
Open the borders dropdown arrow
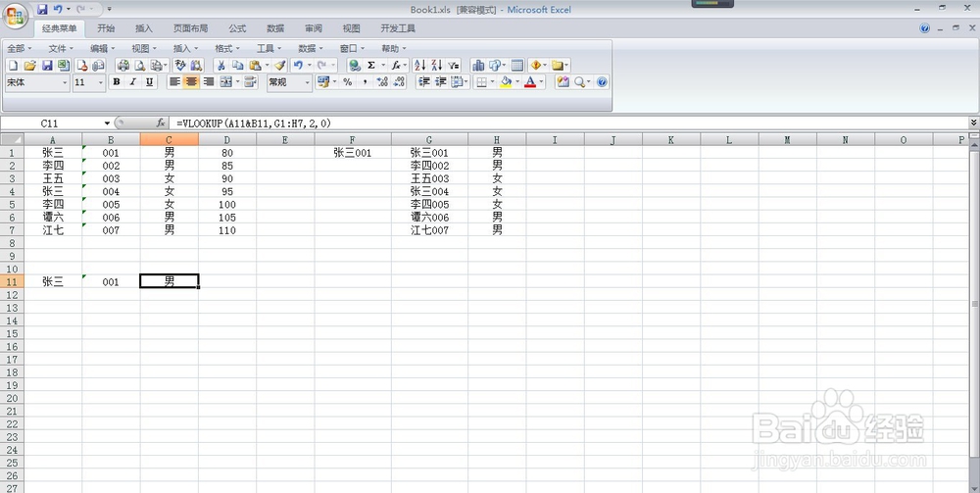coord(492,82)
